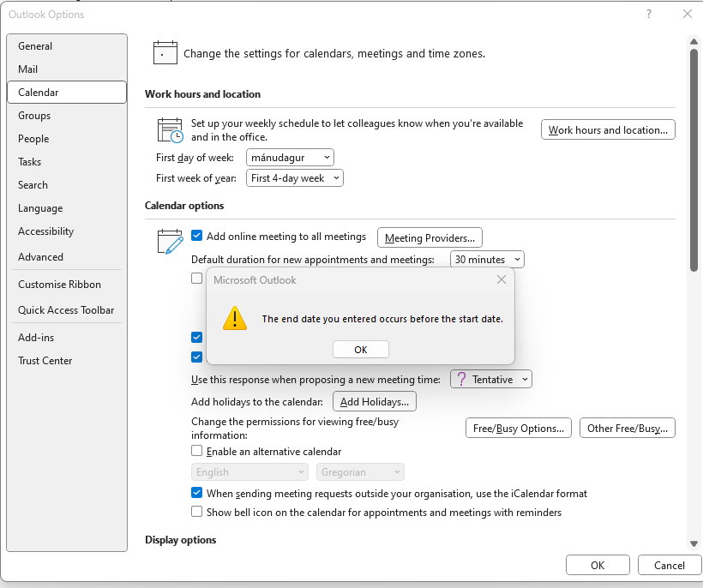Image resolution: width=703 pixels, height=588 pixels.
Task: Confirm Outlook Options with bottom OK button
Action: coord(598,565)
